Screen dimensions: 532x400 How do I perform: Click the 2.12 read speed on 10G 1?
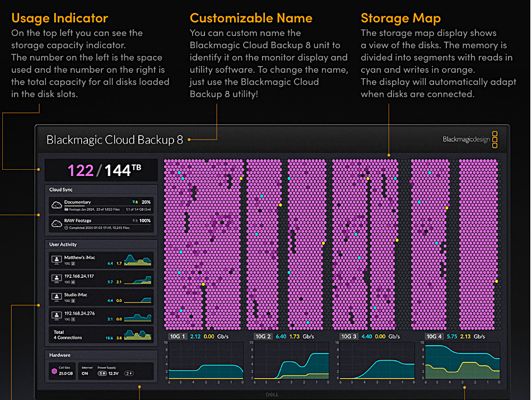click(x=195, y=337)
